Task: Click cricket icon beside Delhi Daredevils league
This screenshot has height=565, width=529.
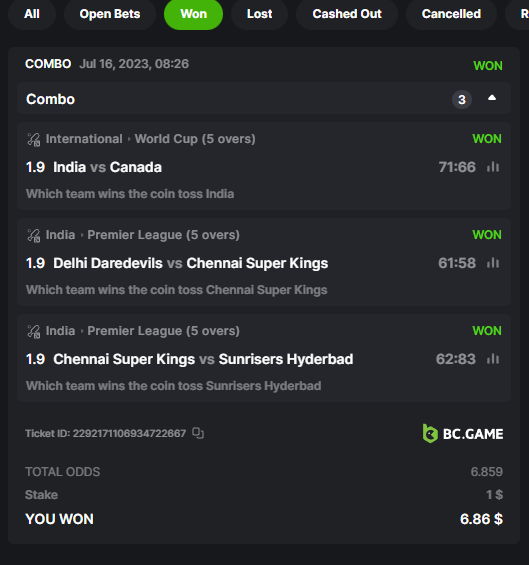Action: coord(34,235)
